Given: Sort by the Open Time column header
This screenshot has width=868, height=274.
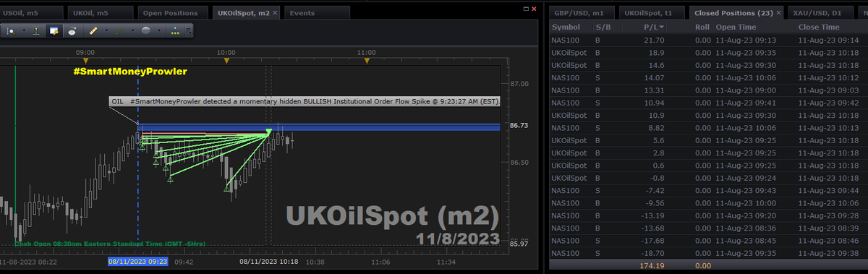Looking at the screenshot, I should tap(754, 27).
